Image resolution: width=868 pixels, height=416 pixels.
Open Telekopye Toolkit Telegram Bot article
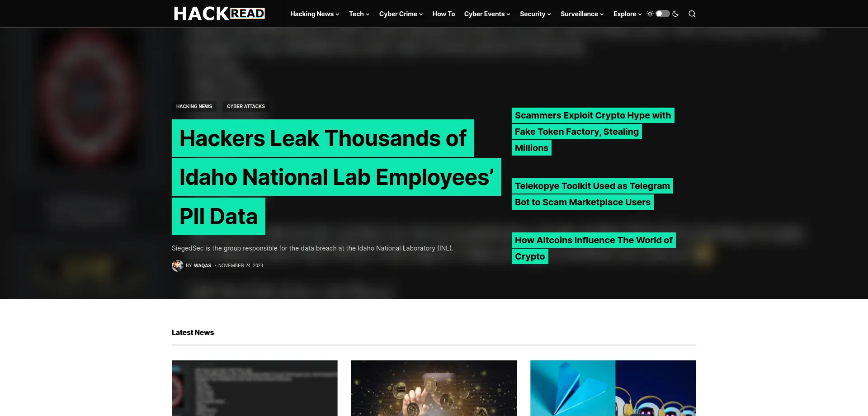[x=592, y=194]
